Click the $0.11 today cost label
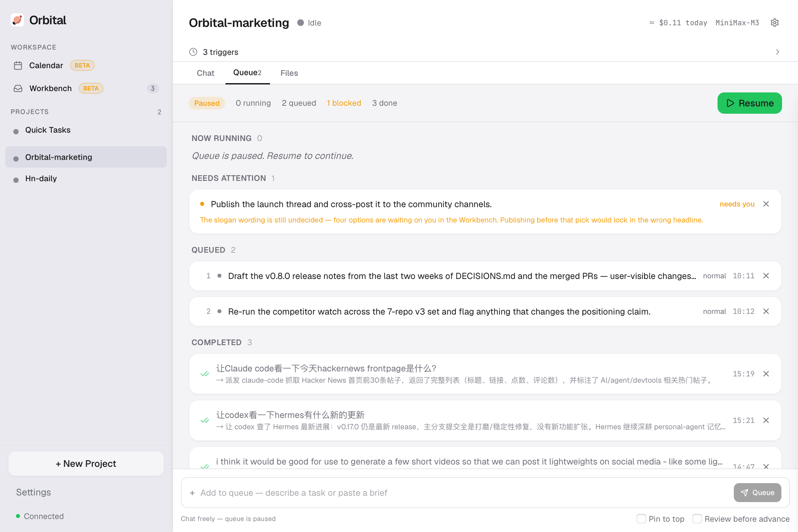The width and height of the screenshot is (798, 532). coord(678,23)
